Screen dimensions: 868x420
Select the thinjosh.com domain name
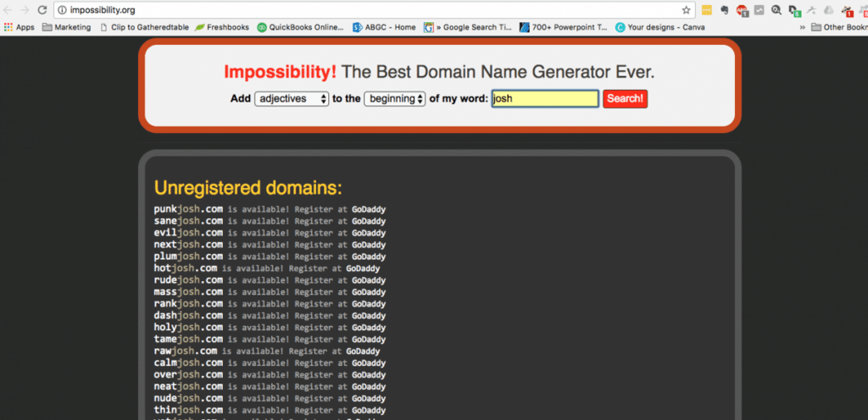188,411
